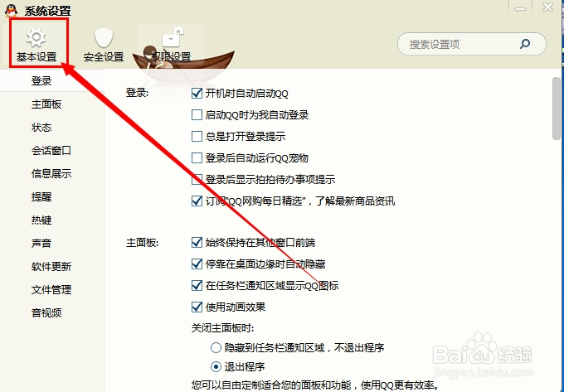The image size is (564, 392).
Task: Click the magnifier icon in search box
Action: 525,44
